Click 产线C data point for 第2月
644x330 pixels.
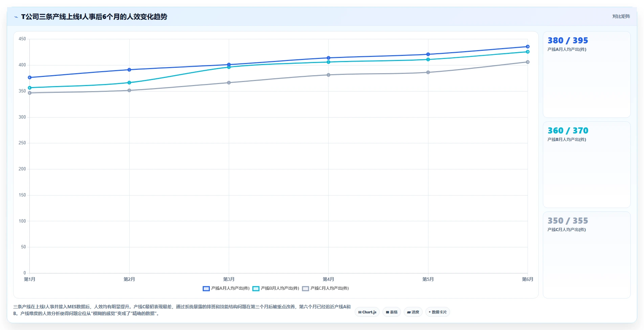point(129,90)
